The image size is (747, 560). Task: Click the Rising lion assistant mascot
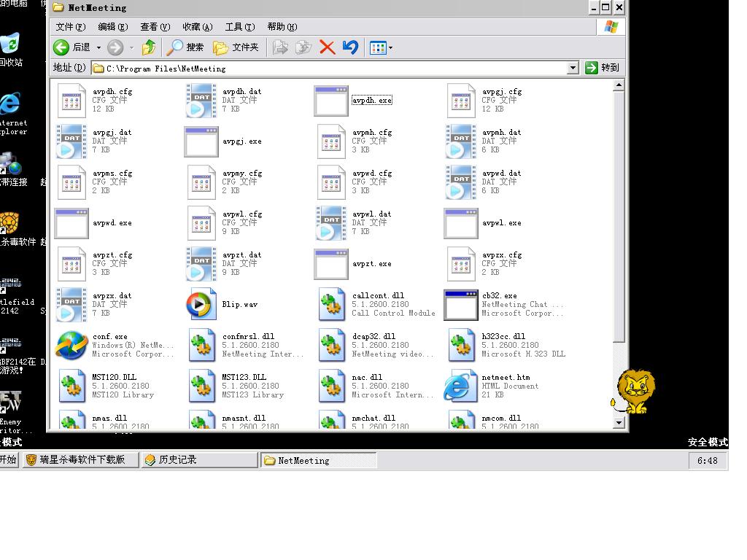point(634,391)
